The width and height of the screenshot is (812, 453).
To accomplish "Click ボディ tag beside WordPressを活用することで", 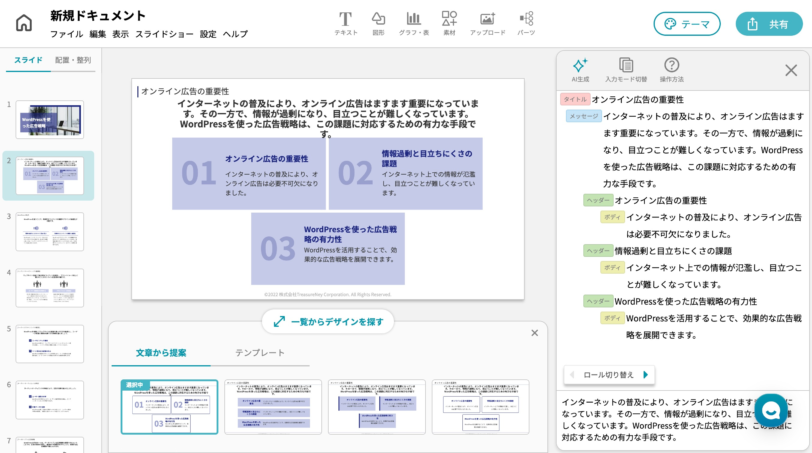I will coord(612,318).
